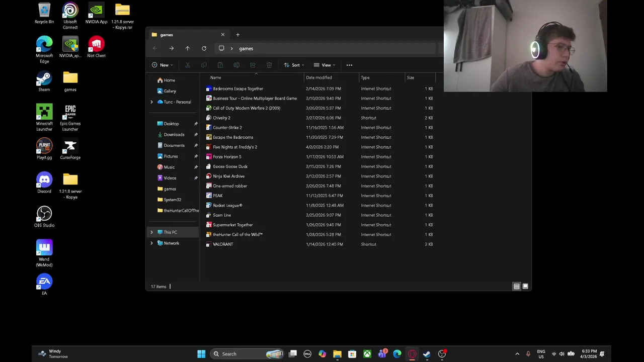Open the New item dropdown
Image resolution: width=644 pixels, height=362 pixels.
click(x=162, y=65)
